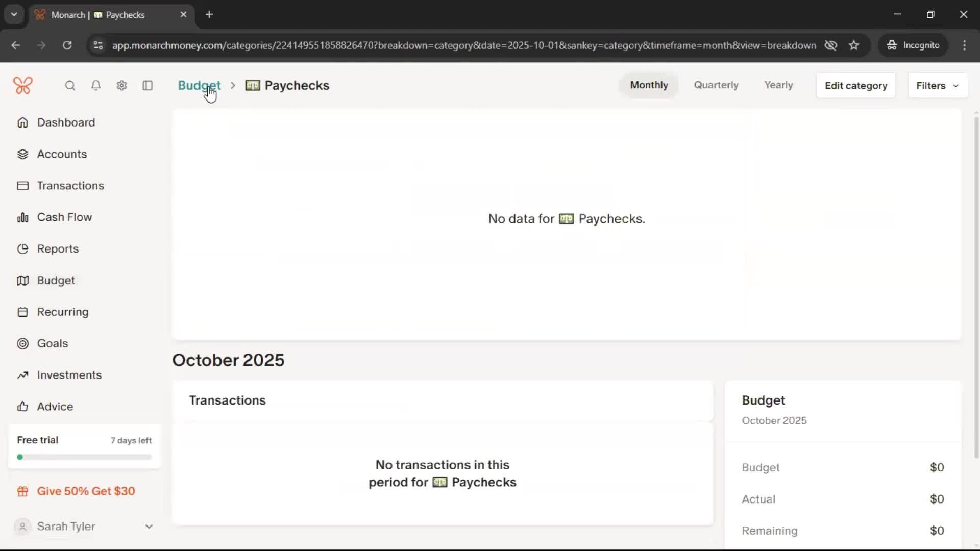Image resolution: width=980 pixels, height=551 pixels.
Task: Click the Monarch butterfly logo
Action: pos(23,85)
